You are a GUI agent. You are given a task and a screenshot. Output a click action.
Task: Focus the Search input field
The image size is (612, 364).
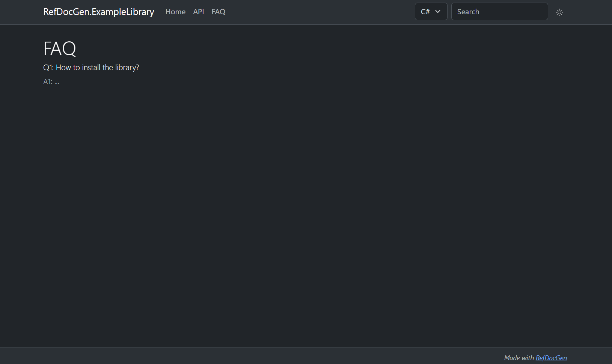[x=499, y=12]
